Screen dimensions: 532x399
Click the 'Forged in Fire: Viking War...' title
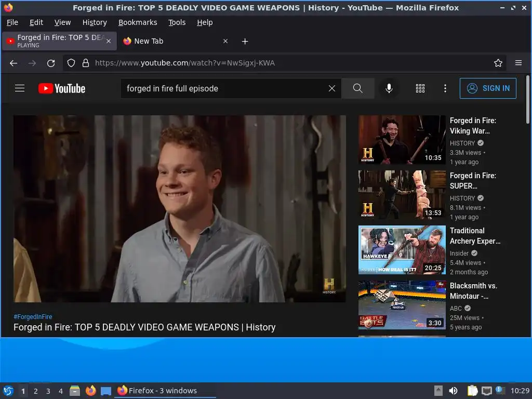tap(473, 126)
